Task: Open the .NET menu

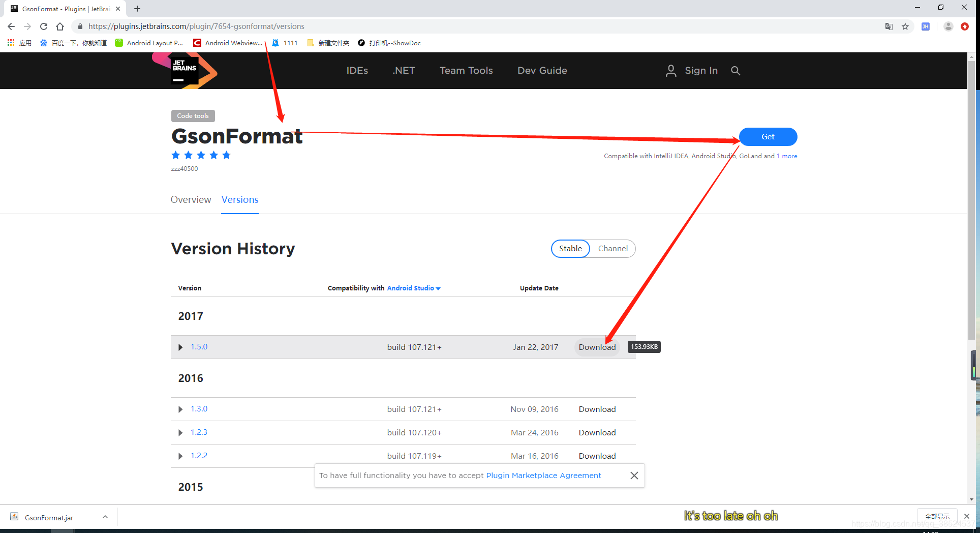Action: [404, 71]
